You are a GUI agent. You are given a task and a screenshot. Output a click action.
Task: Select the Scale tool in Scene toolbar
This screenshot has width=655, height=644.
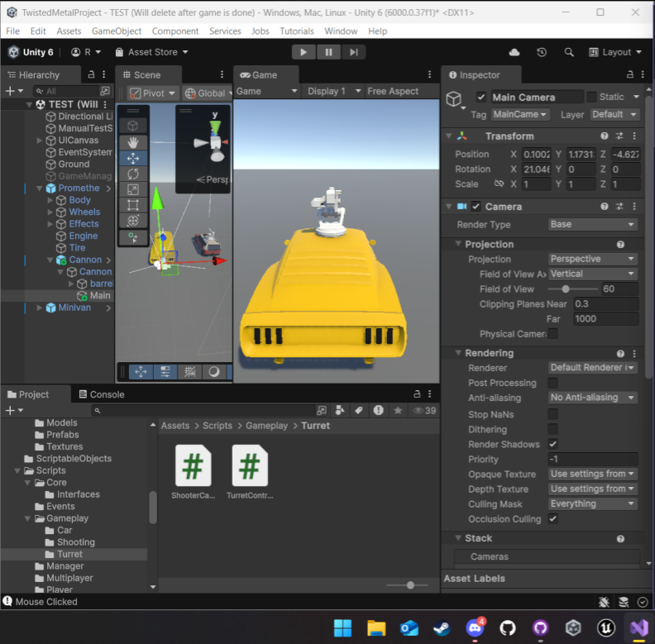pos(133,189)
